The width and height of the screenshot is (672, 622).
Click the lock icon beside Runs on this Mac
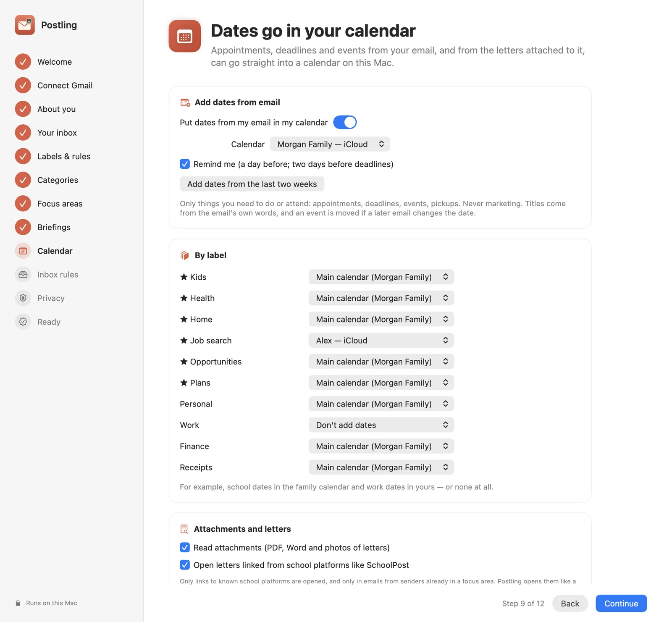[18, 603]
